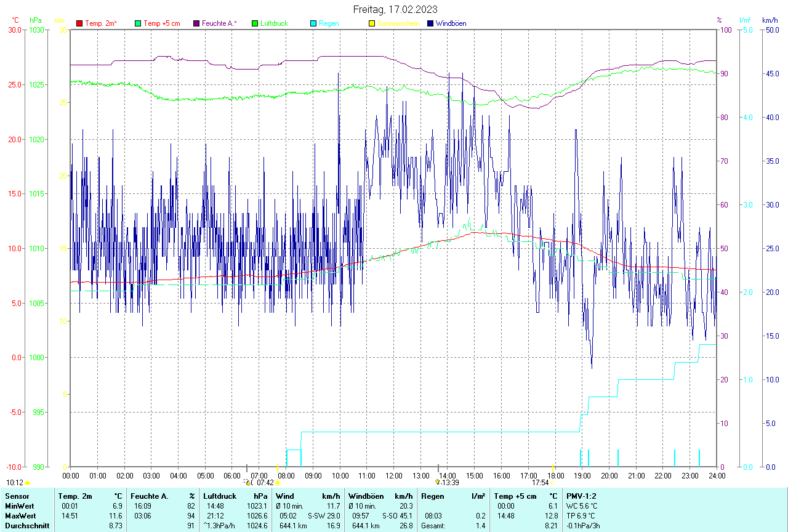Click the 'PMV-1:2' table header

[x=581, y=496]
